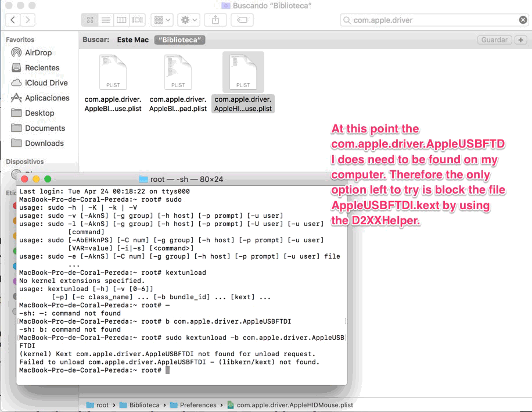
Task: Click the com.apple.driver.AppleBl...use.plist filename
Action: pos(113,104)
